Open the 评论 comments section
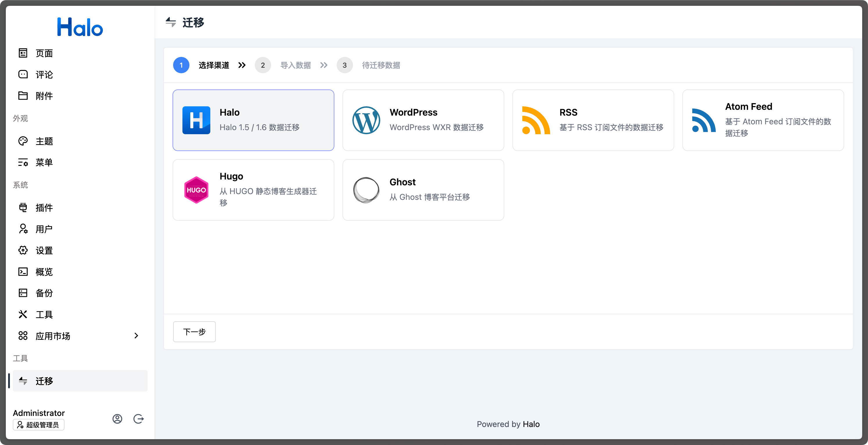868x445 pixels. 23,74
